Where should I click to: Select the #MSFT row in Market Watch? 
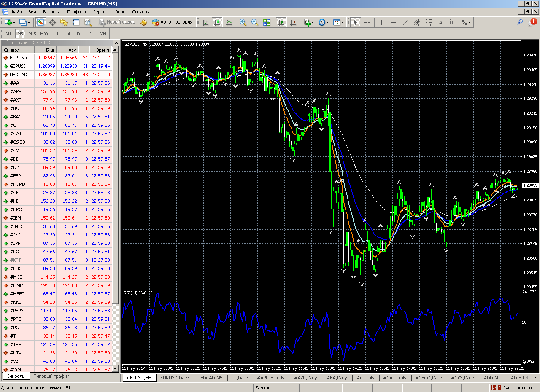point(57,294)
